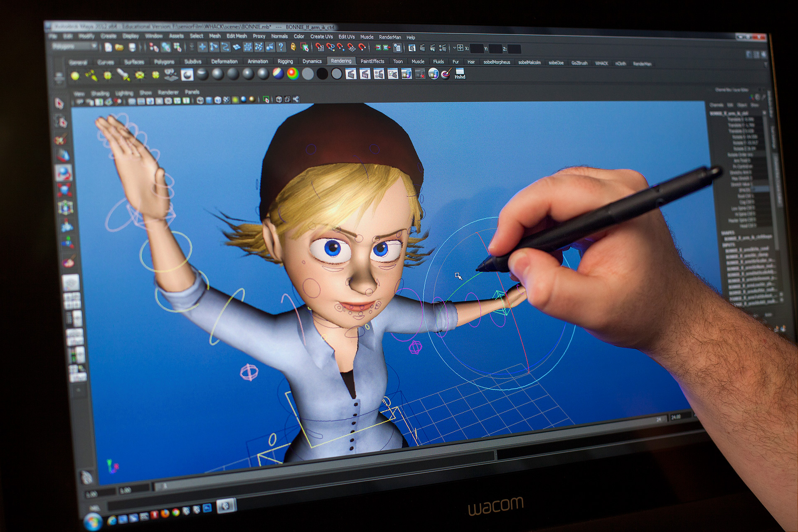
Task: Select the Show Manipulator tool
Action: click(x=68, y=242)
